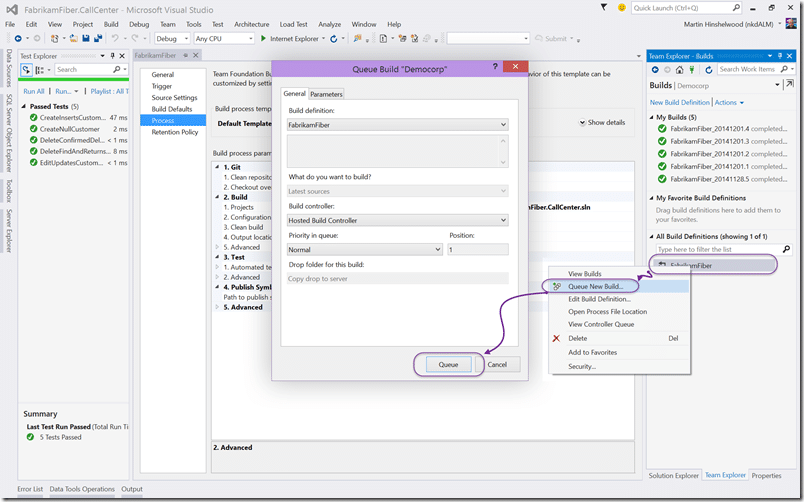Click the help question mark in Queue Build dialog
This screenshot has height=502, width=804.
coord(495,67)
